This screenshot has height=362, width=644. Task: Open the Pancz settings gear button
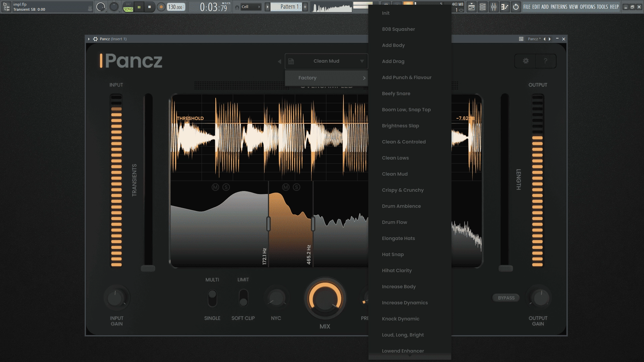point(526,61)
